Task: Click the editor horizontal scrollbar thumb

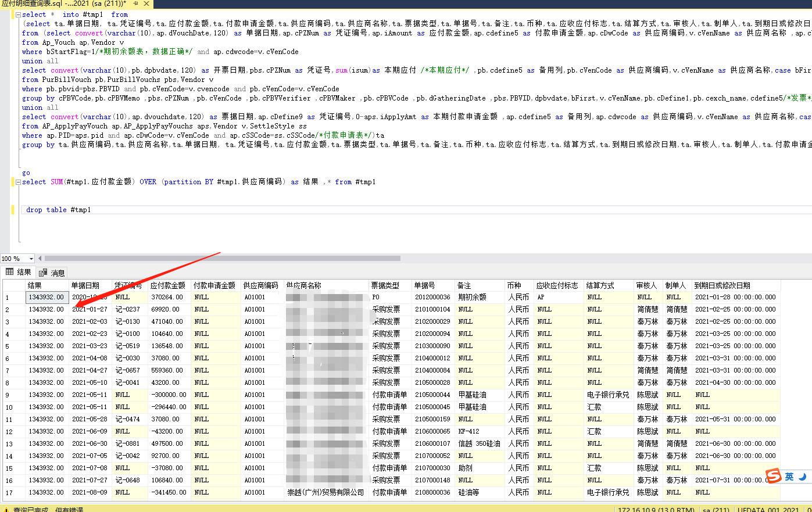Action: (x=223, y=259)
